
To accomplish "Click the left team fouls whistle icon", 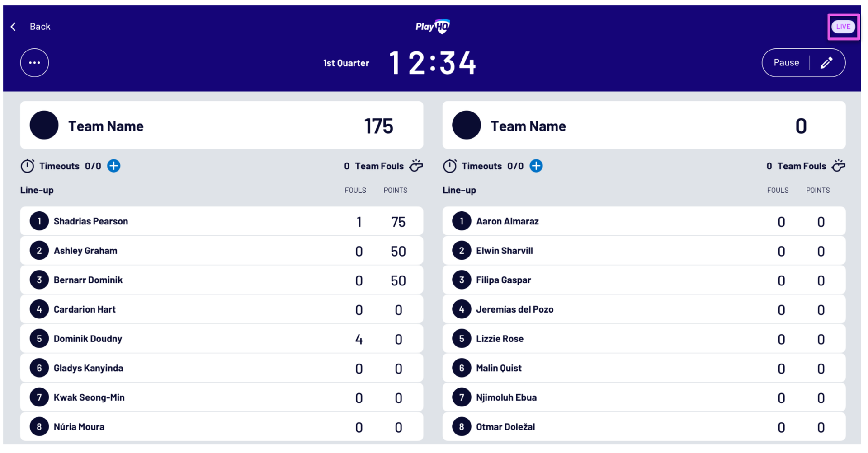I will (x=416, y=166).
